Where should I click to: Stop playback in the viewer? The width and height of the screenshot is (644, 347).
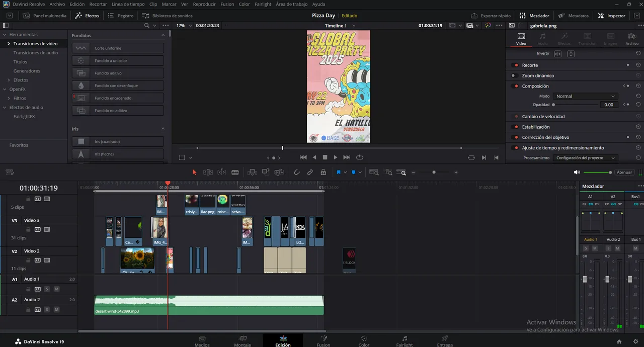coord(325,157)
